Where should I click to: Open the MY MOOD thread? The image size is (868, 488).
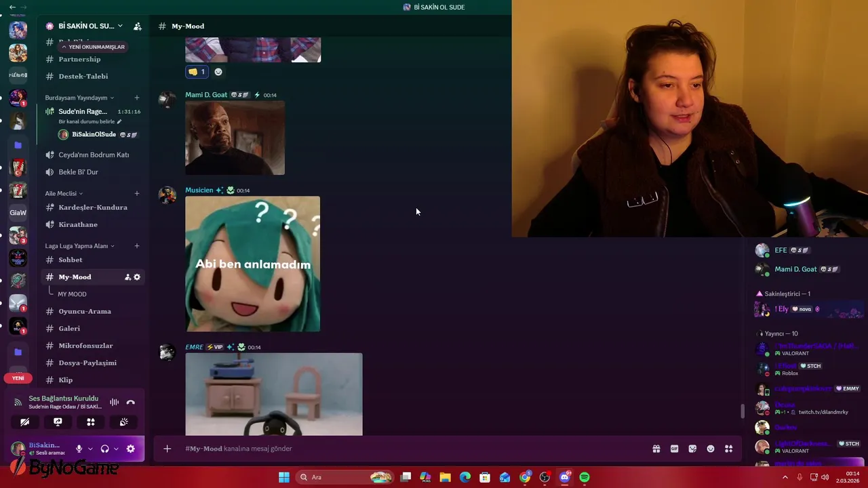pyautogui.click(x=72, y=294)
